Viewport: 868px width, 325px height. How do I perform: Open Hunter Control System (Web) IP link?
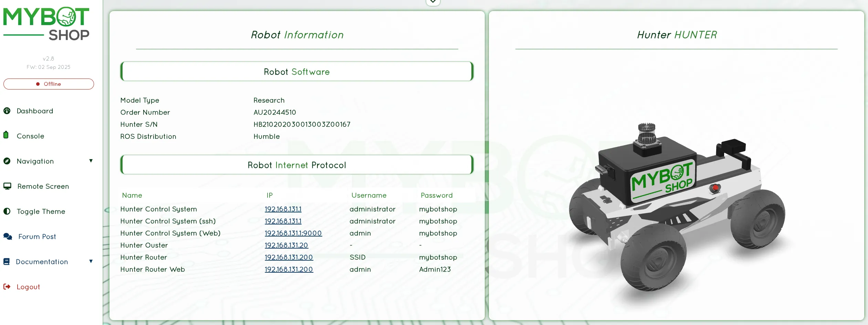point(293,233)
